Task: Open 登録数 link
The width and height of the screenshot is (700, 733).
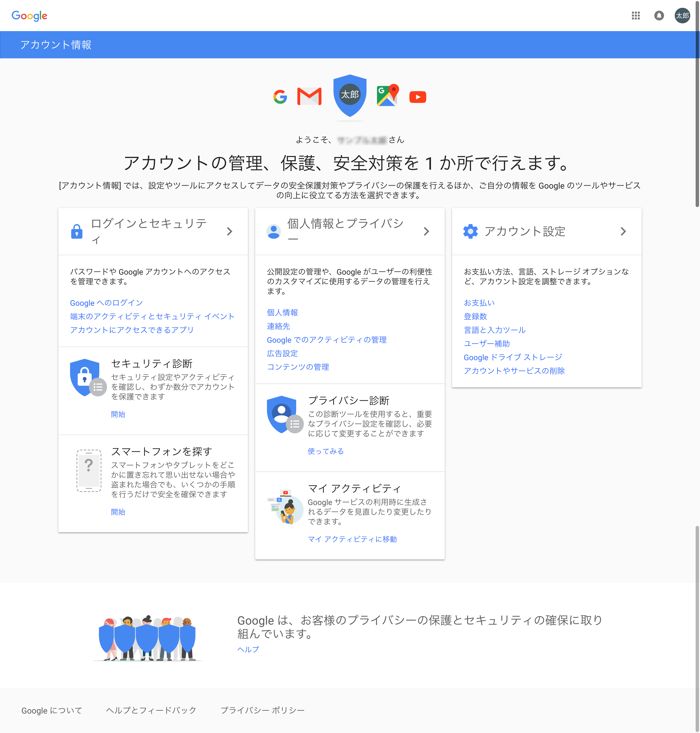Action: [x=475, y=316]
